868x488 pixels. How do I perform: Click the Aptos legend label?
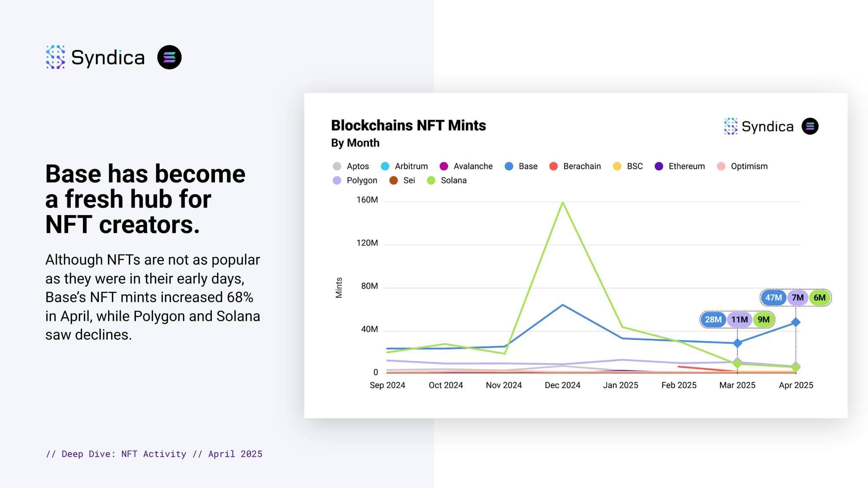coord(358,166)
